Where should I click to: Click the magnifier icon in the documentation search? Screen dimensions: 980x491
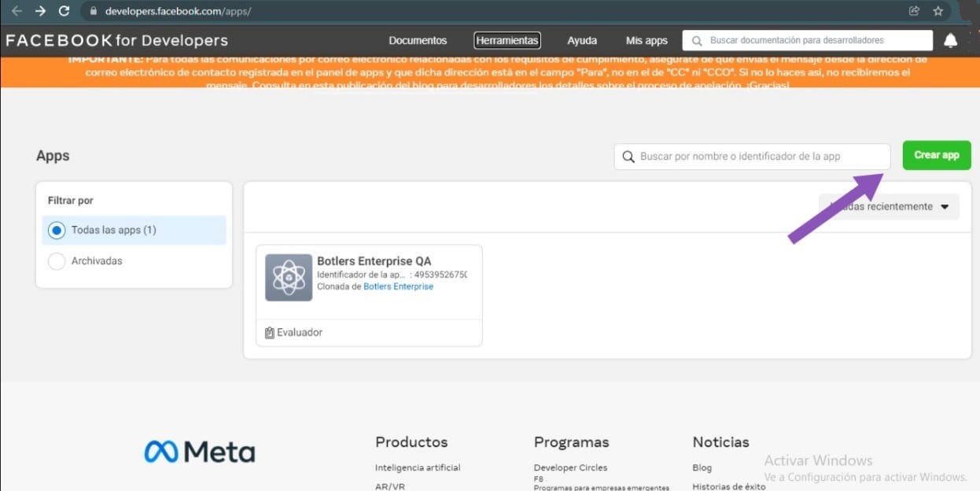tap(697, 41)
